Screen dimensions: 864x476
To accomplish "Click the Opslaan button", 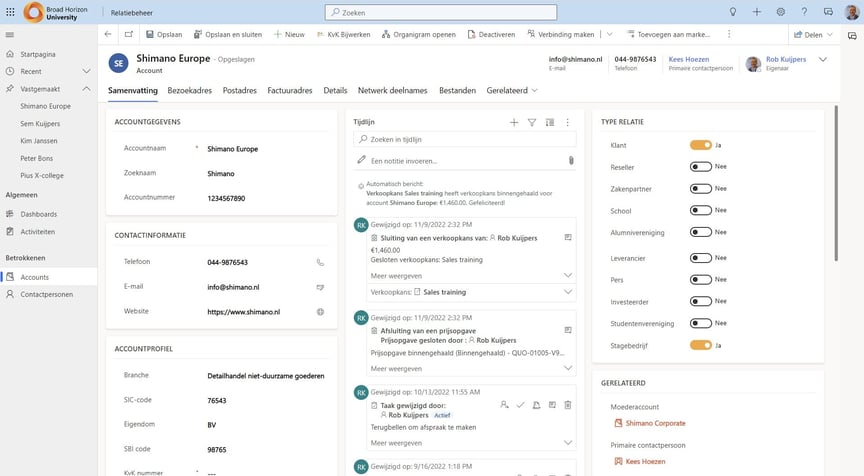I will [x=164, y=34].
